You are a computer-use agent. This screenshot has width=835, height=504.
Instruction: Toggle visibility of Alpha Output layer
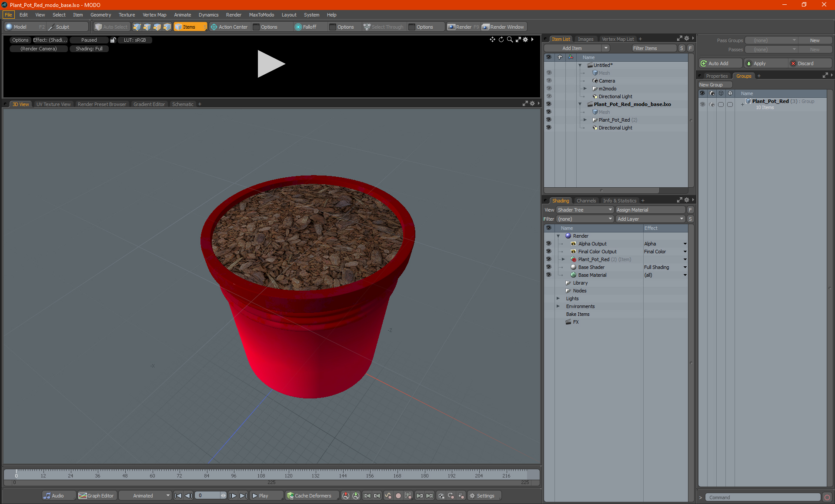coord(548,244)
